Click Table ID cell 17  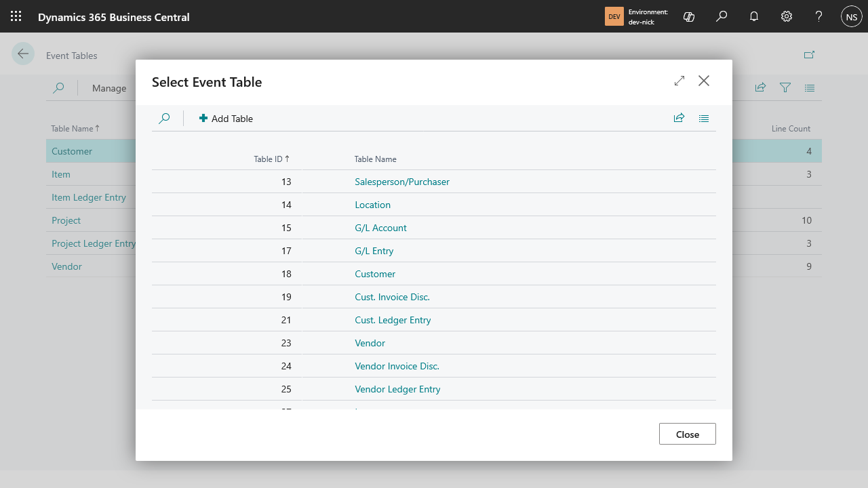[286, 251]
